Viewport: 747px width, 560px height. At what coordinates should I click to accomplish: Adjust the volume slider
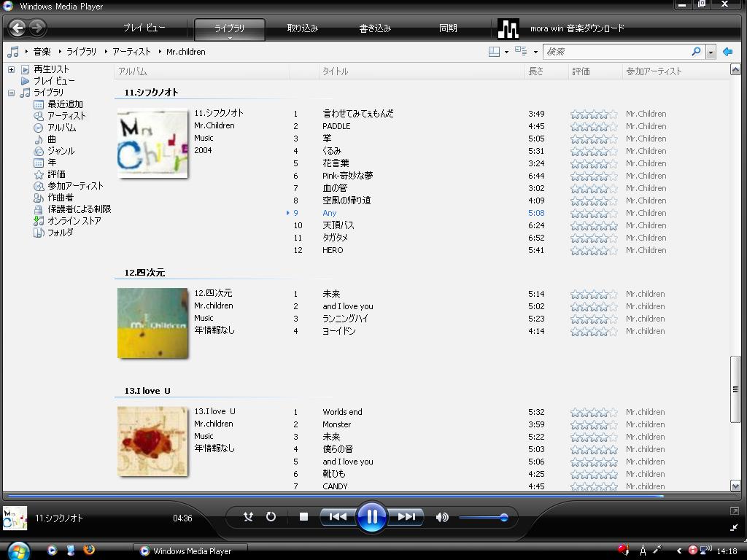pos(483,517)
